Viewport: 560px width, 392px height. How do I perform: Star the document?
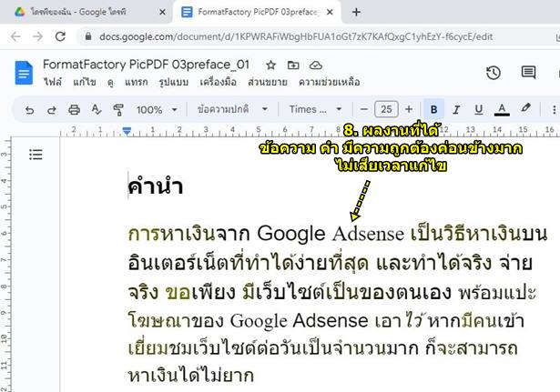270,65
